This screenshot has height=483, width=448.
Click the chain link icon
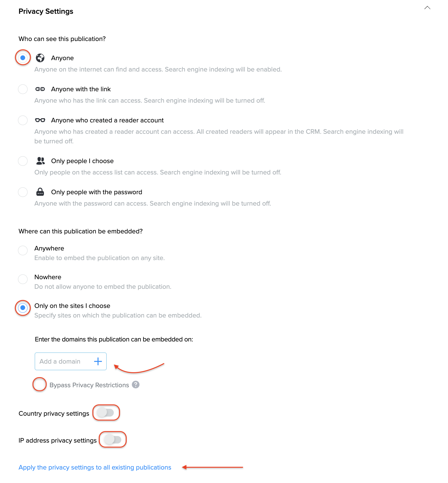pos(40,89)
